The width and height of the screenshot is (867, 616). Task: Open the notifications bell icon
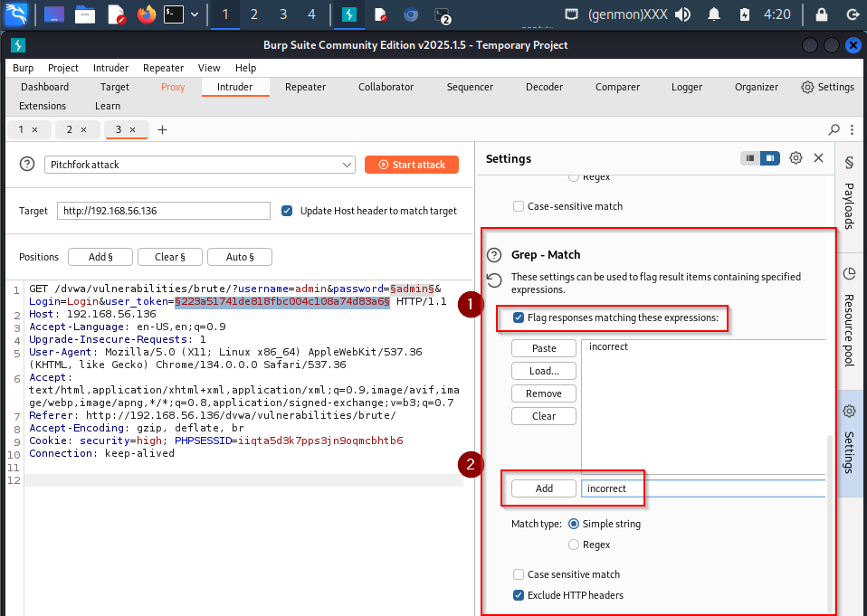(714, 14)
